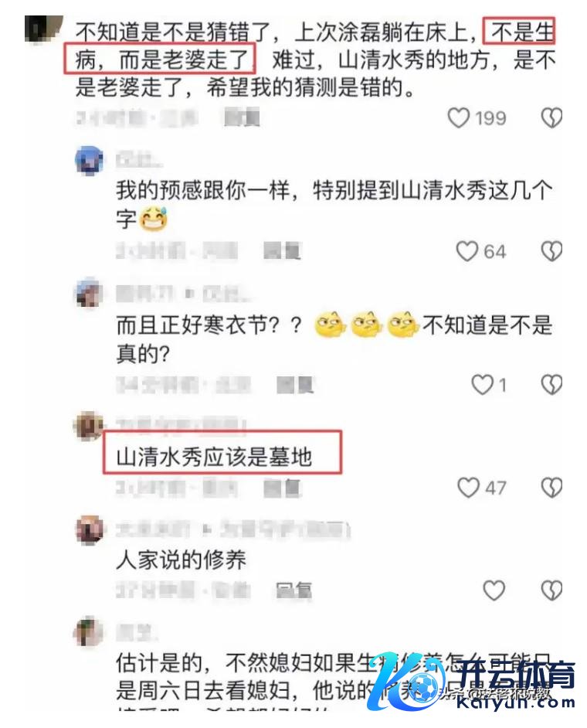Open avatar of the top commenter
This screenshot has height=728, width=587.
tap(43, 27)
